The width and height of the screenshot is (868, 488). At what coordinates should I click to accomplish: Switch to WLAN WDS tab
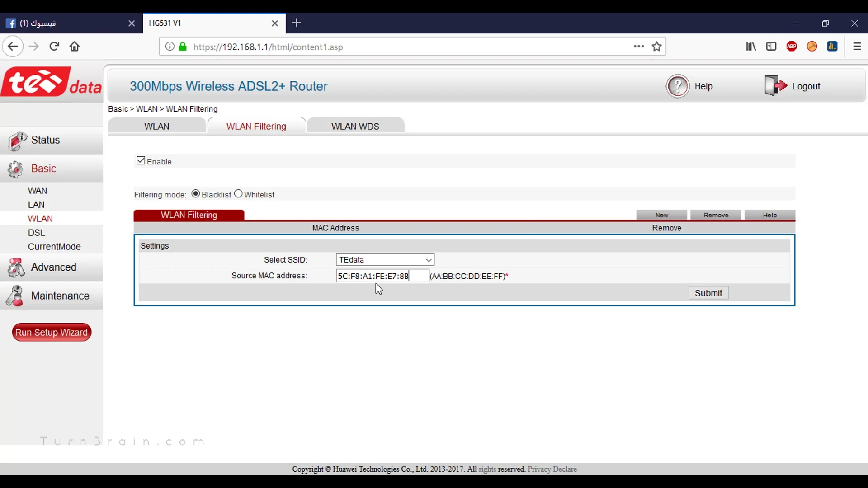pos(355,127)
